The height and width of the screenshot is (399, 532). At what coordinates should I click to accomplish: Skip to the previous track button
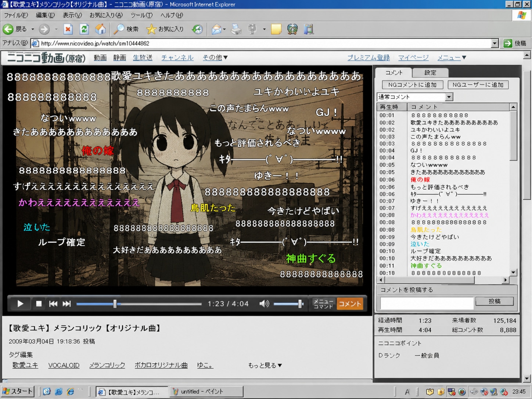[53, 304]
